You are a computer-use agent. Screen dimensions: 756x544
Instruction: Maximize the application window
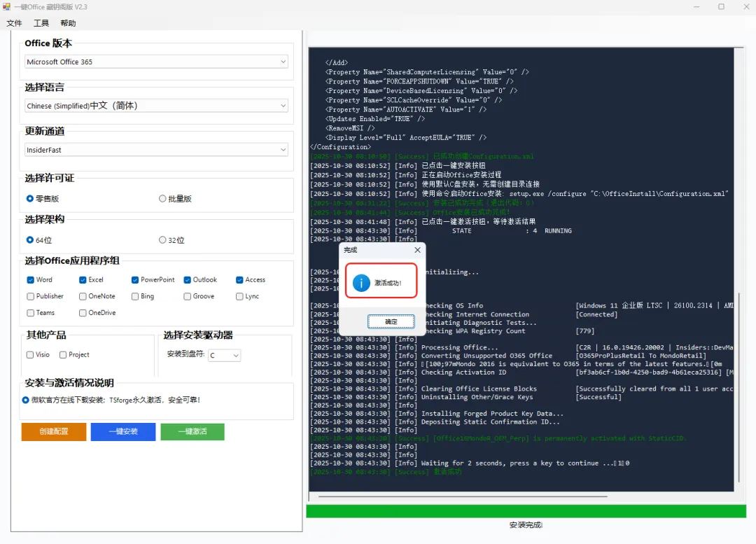(721, 7)
